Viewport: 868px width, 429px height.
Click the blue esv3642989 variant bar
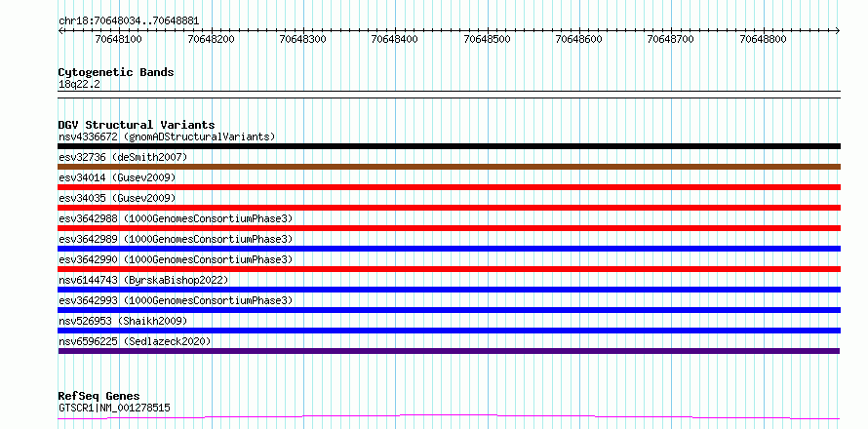click(449, 249)
